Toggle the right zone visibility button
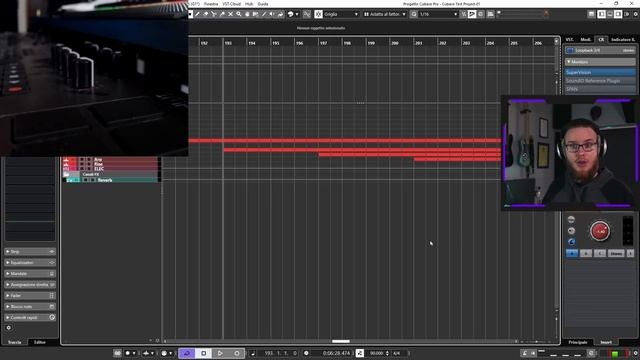 click(x=618, y=14)
